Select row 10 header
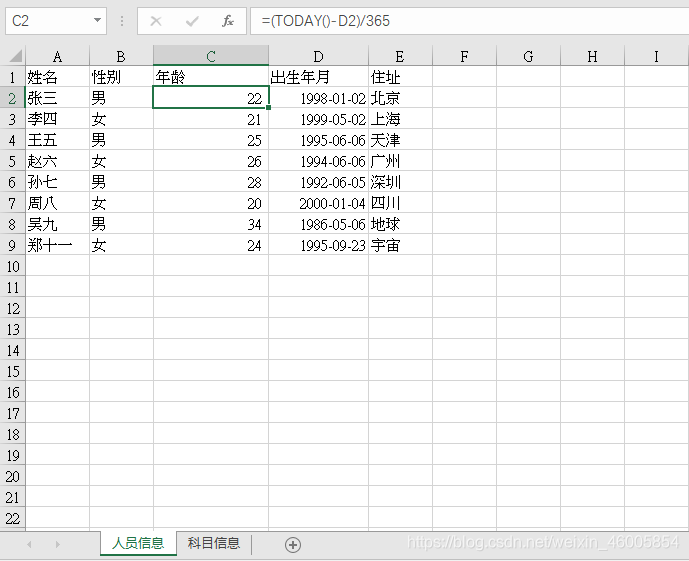The image size is (689, 561). [12, 266]
